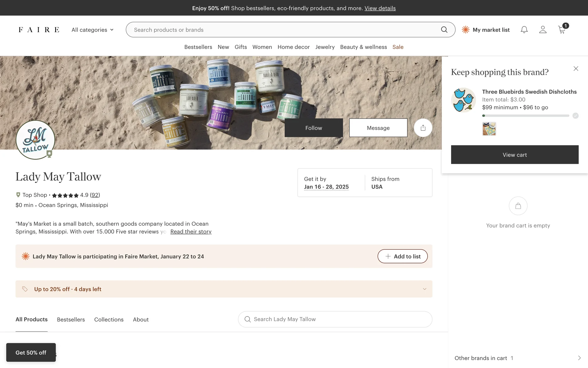This screenshot has height=368, width=588.
Task: Switch to the Bestsellers tab
Action: point(71,320)
